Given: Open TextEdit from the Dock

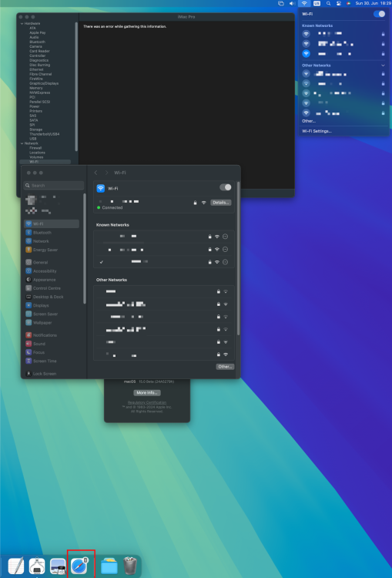Looking at the screenshot, I should coord(16,566).
